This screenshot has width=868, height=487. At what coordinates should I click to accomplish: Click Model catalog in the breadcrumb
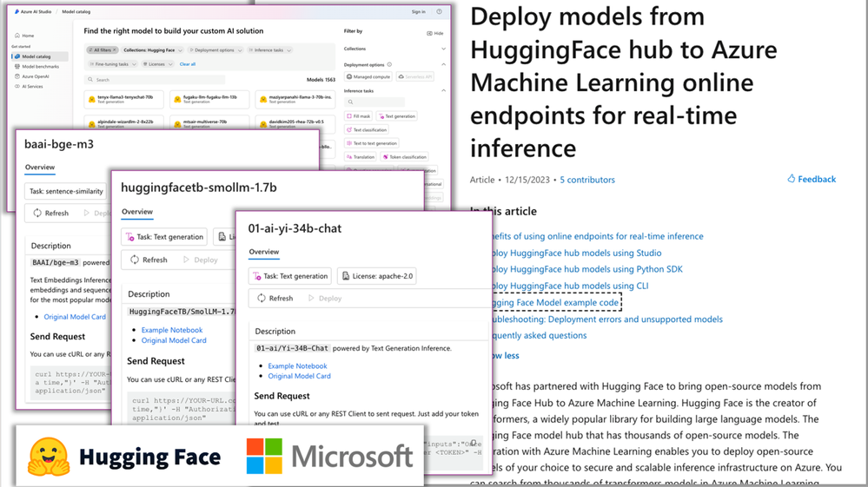[76, 11]
